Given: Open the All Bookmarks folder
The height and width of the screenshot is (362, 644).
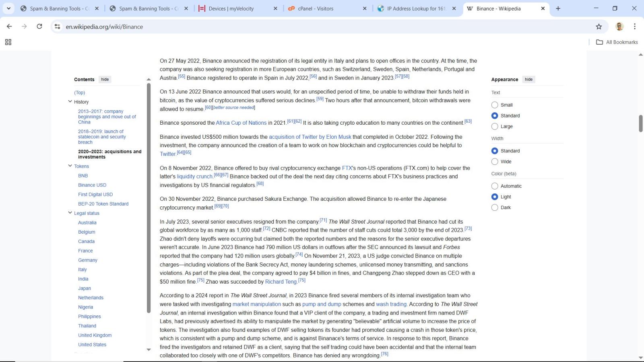Looking at the screenshot, I should (x=617, y=42).
